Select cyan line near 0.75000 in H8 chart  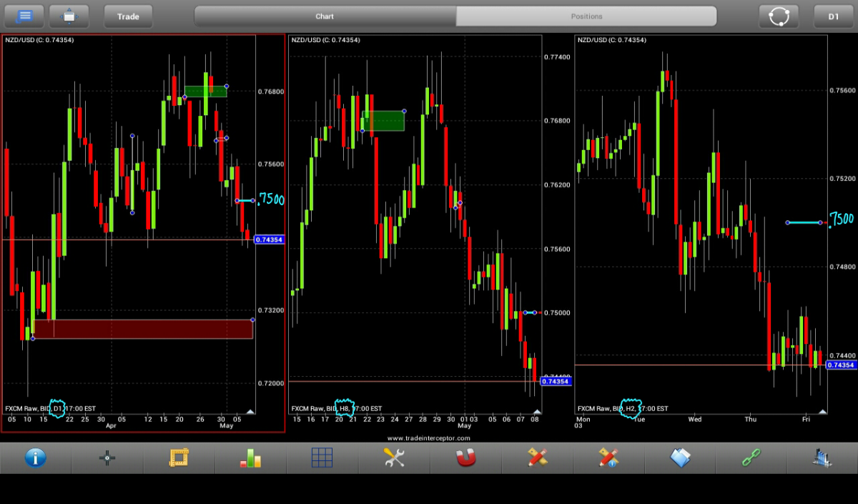click(x=530, y=312)
